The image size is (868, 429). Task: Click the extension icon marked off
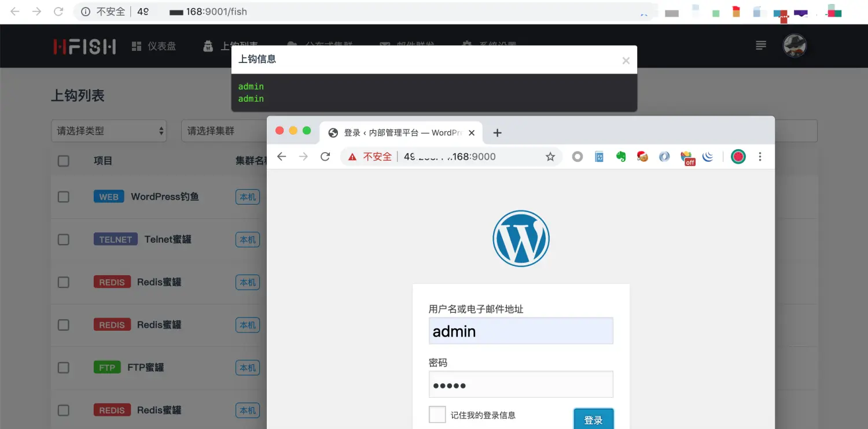(687, 158)
